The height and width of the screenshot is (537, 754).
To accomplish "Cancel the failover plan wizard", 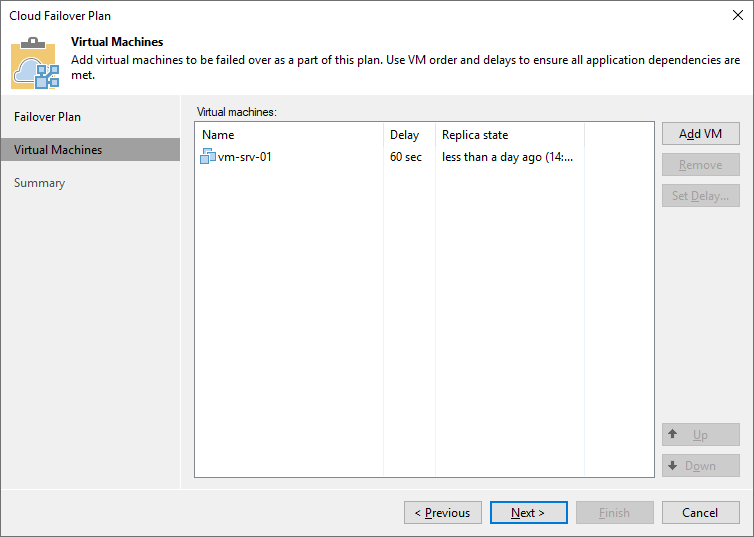I will tap(700, 513).
